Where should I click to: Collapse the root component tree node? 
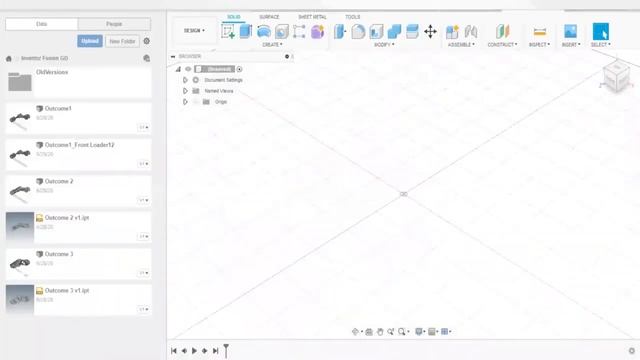click(178, 69)
